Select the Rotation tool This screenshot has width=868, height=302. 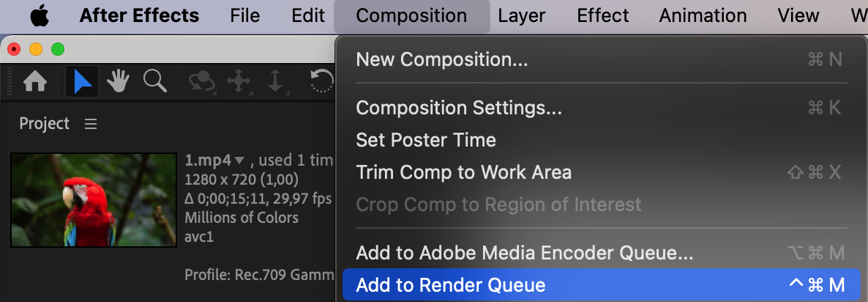322,82
